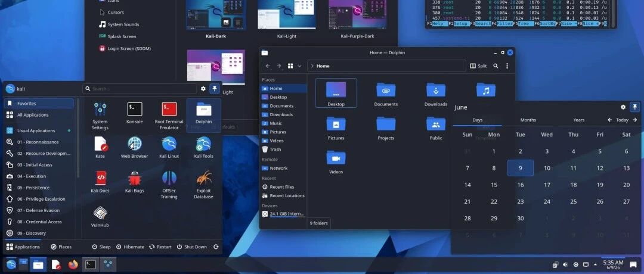Click launcher category list scrollbar
This screenshot has width=644, height=274.
click(x=78, y=138)
